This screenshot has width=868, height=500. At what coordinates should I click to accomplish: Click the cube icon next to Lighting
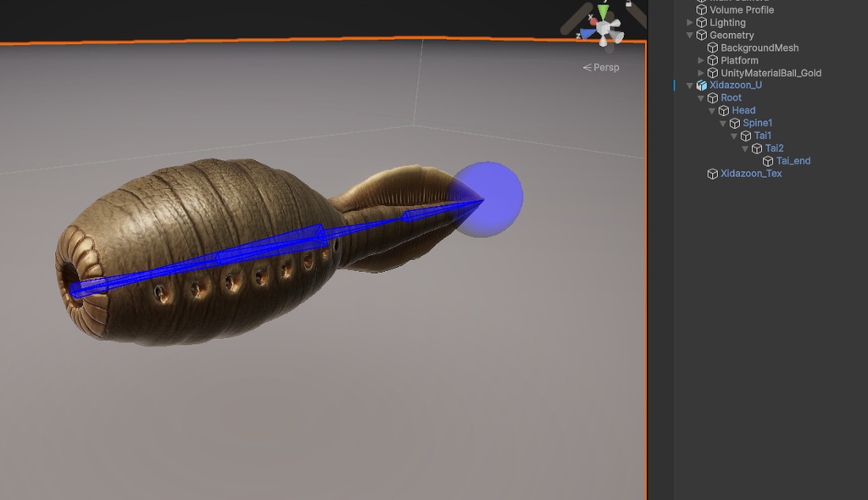(701, 22)
